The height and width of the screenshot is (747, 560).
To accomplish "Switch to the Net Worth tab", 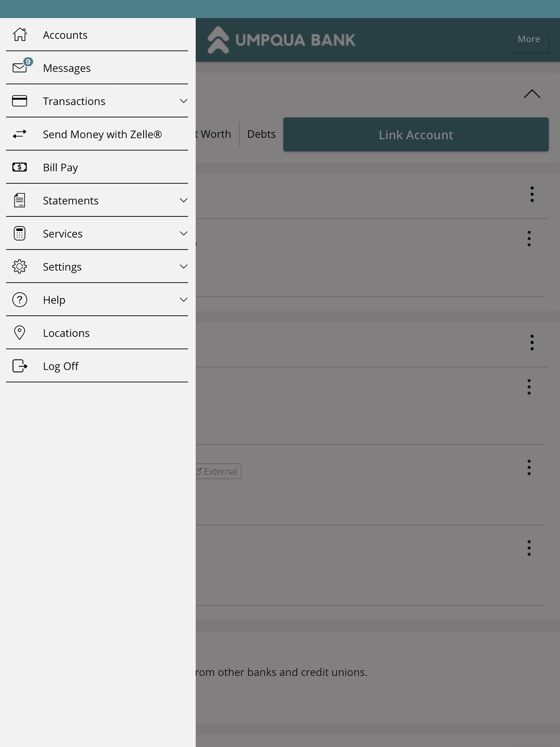I will coord(214,134).
